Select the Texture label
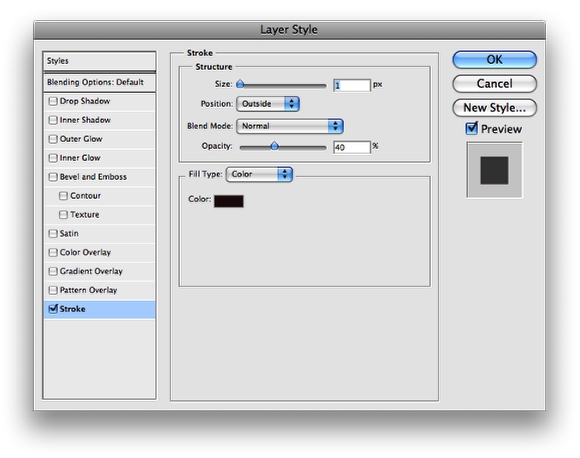580x458 pixels. pos(85,215)
